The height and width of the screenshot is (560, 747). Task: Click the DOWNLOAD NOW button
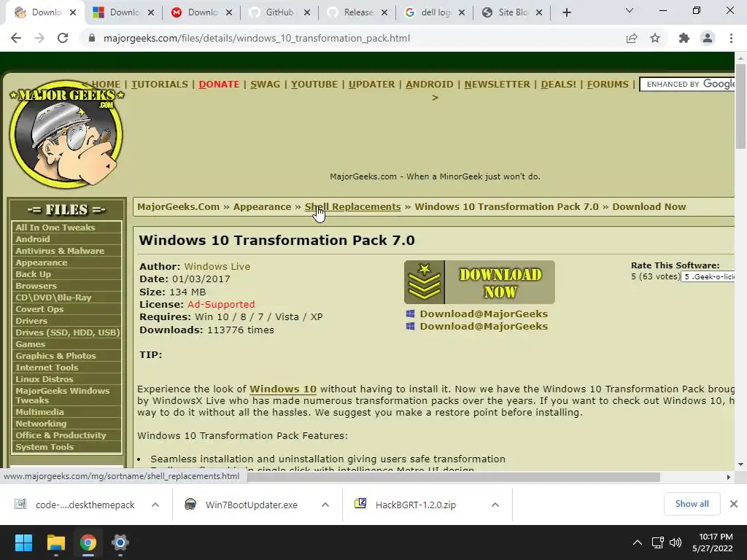[479, 282]
